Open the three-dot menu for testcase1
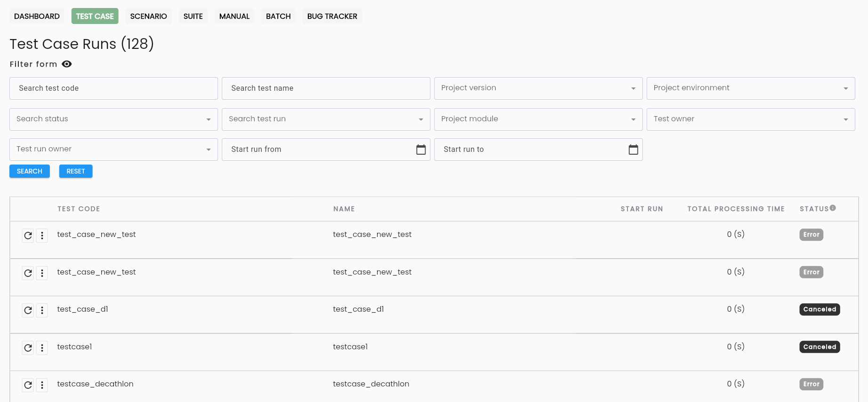This screenshot has width=868, height=402. click(42, 347)
